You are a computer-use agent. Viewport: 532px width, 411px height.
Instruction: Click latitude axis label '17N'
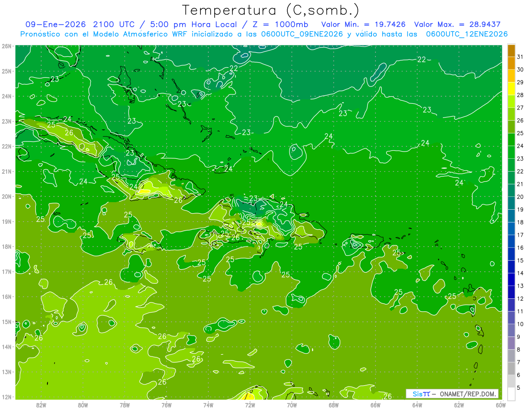coord(7,272)
